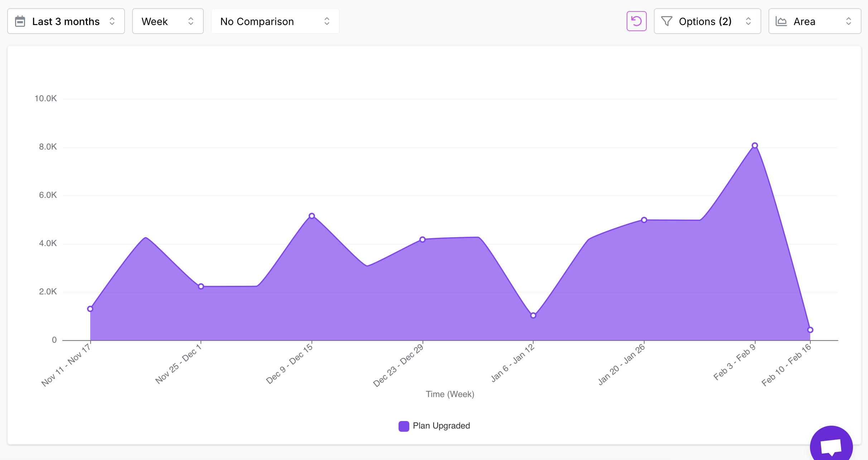
Task: Click the Nov 25 - Dec 1 data point
Action: pyautogui.click(x=201, y=286)
